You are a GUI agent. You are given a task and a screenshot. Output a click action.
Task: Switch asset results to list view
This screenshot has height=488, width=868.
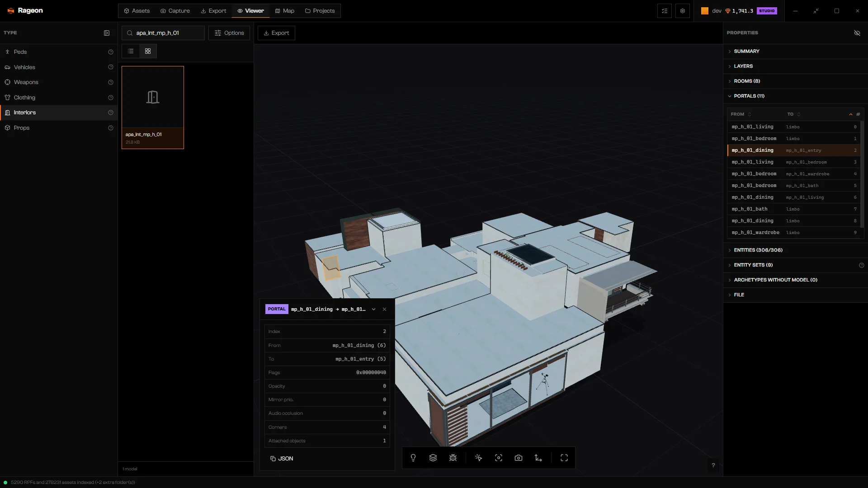131,51
